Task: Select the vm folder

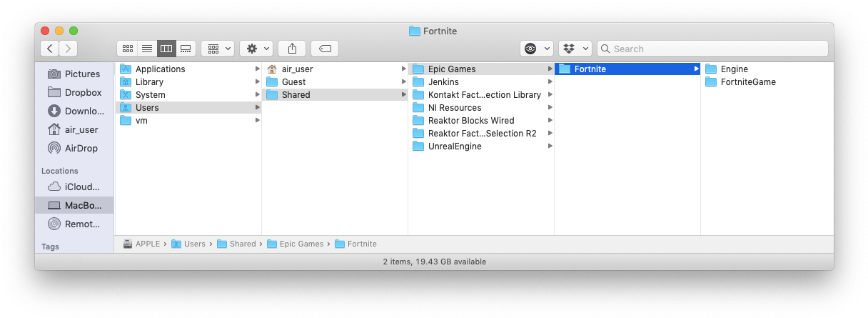Action: 188,120
